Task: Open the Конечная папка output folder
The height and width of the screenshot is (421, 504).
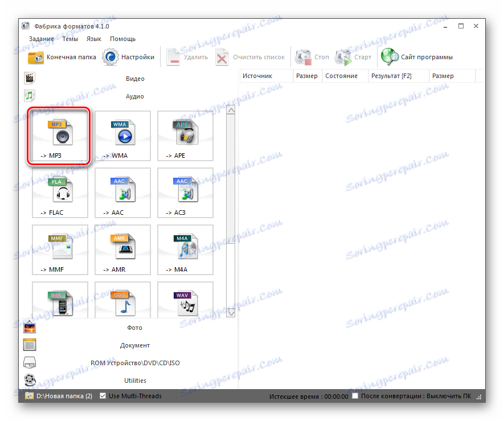Action: pos(62,57)
